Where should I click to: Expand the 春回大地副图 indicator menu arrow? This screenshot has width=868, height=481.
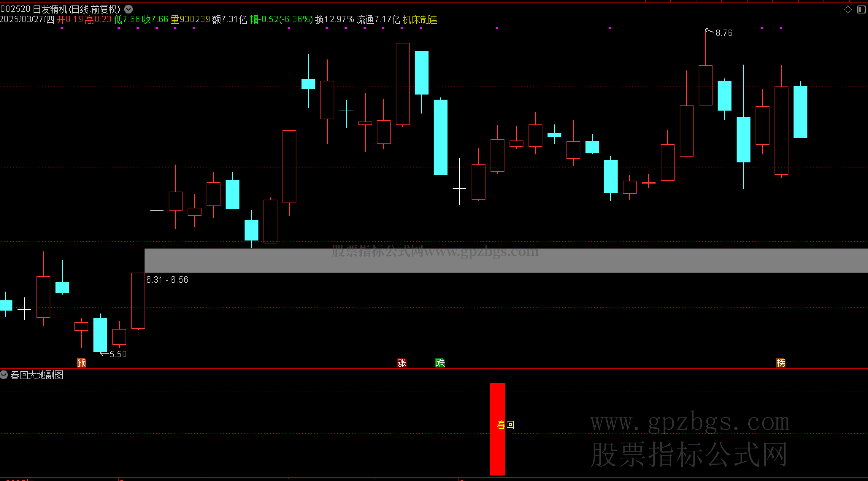pos(4,375)
